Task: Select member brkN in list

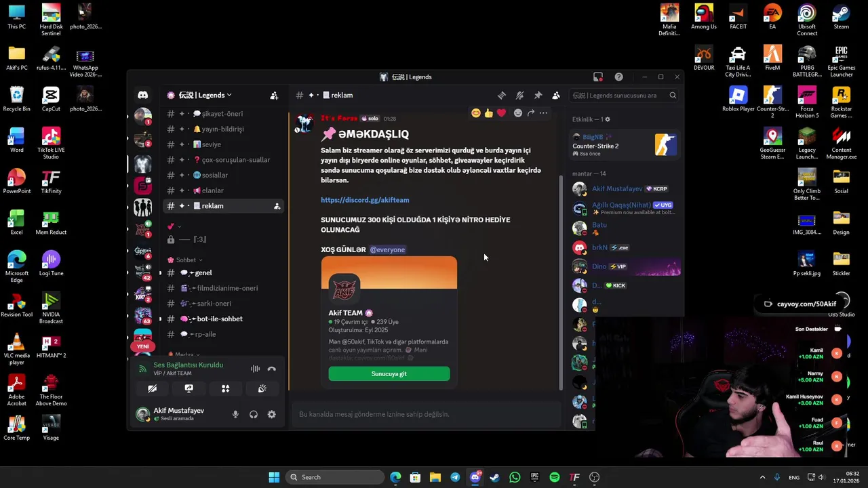Action: click(x=625, y=247)
